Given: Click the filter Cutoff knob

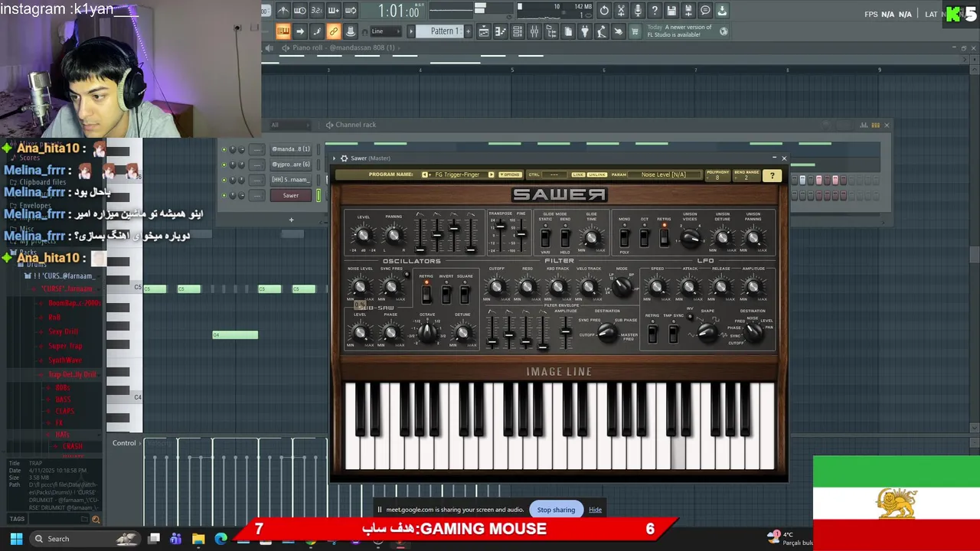Looking at the screenshot, I should tap(496, 288).
